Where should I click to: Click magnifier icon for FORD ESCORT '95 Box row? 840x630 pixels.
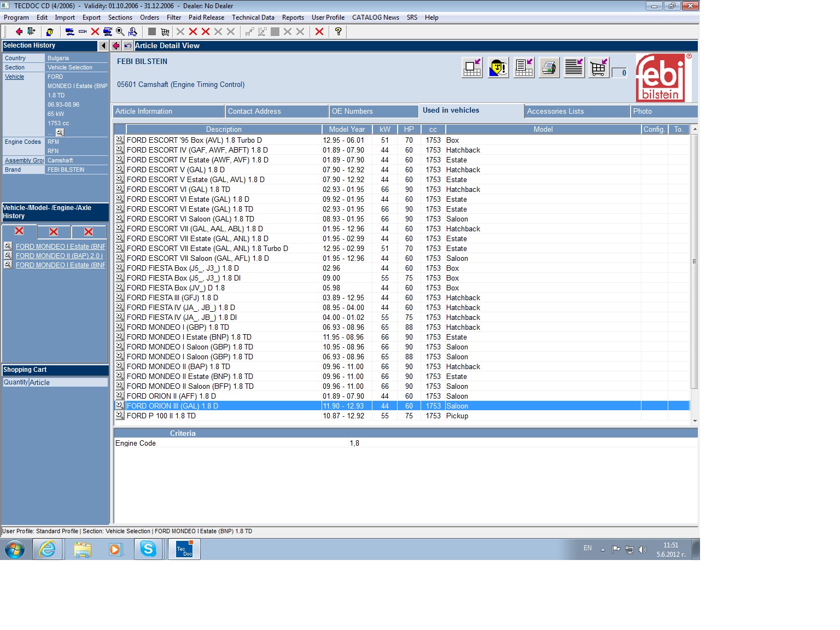pyautogui.click(x=120, y=140)
